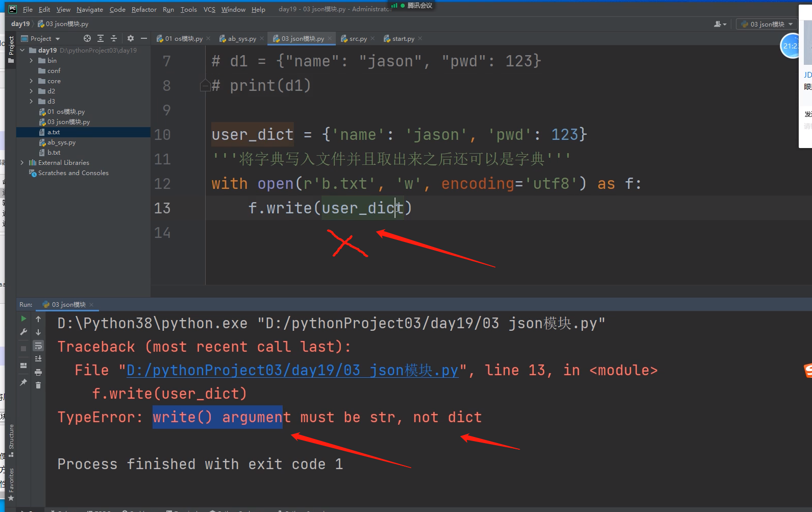
Task: Open 03 json模块.py in project tree
Action: [x=64, y=121]
